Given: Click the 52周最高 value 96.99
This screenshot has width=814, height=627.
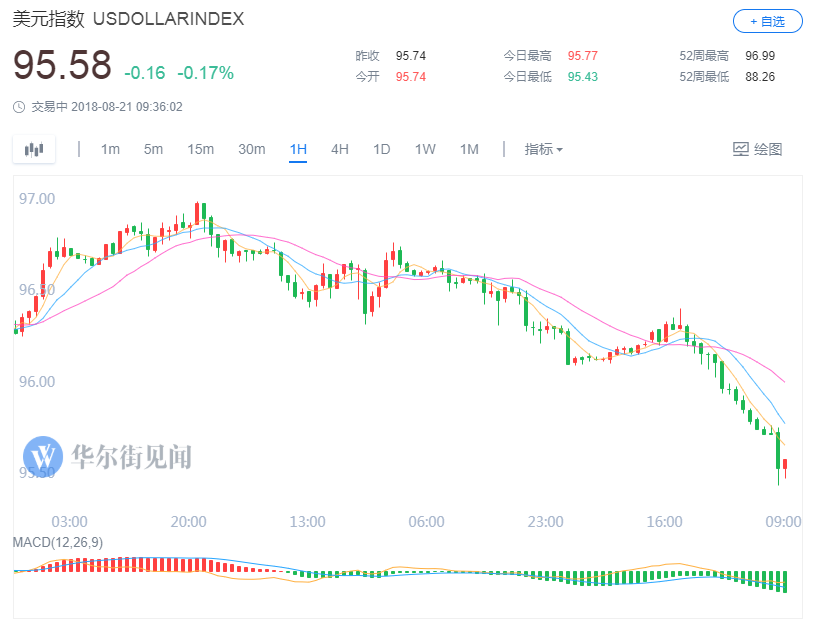Looking at the screenshot, I should click(760, 56).
